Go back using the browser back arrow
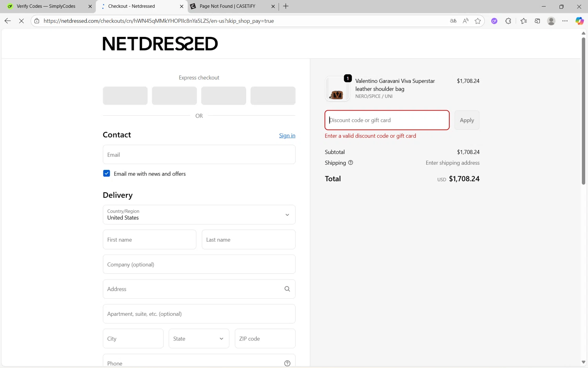This screenshot has height=368, width=588. tap(7, 21)
